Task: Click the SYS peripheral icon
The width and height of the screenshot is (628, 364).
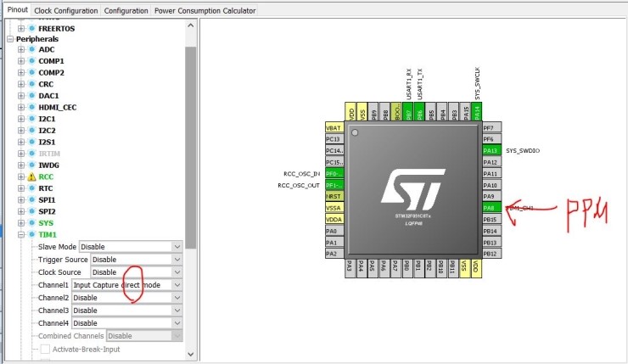Action: point(31,223)
